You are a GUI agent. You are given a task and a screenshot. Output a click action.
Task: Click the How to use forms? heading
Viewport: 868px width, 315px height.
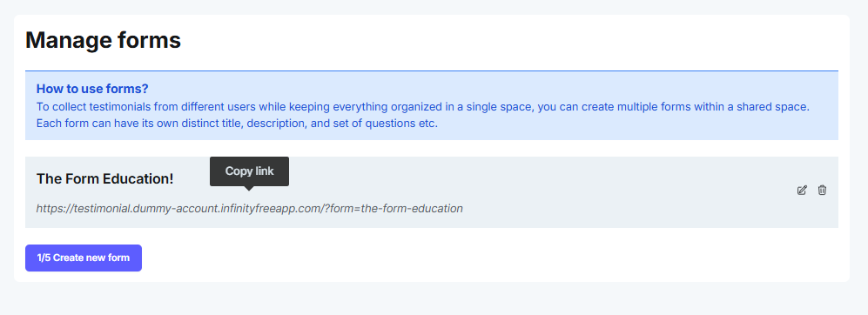92,89
